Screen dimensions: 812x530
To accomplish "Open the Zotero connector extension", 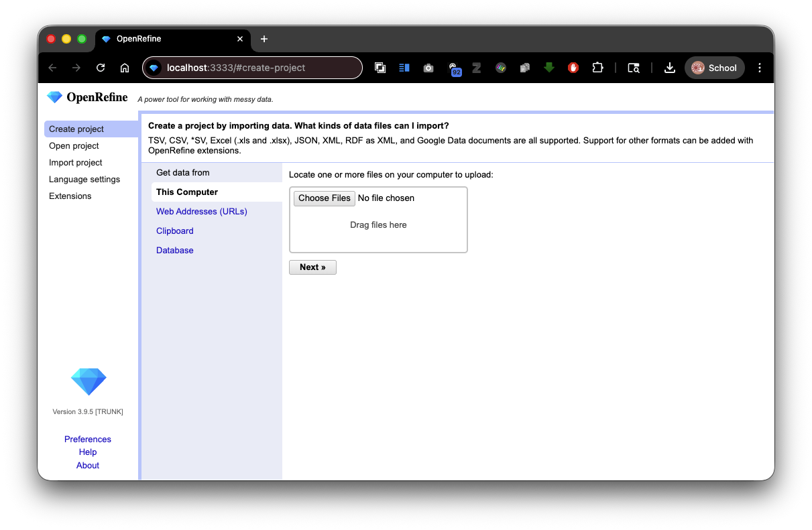I will click(477, 68).
